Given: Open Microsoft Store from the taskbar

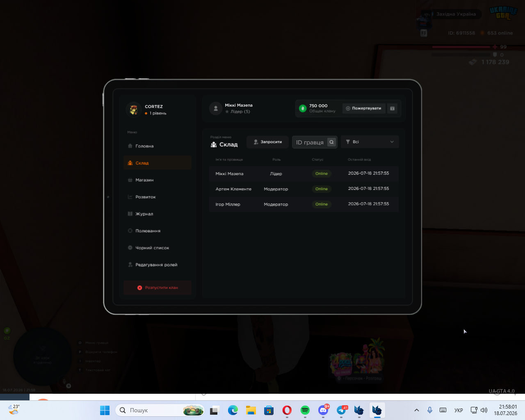Looking at the screenshot, I should (269, 410).
